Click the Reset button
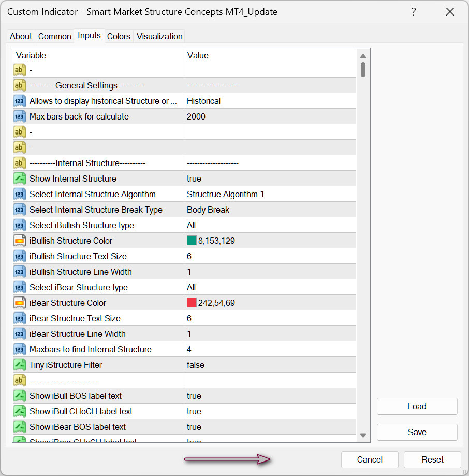Viewport: 469px width, 476px height. [432, 459]
